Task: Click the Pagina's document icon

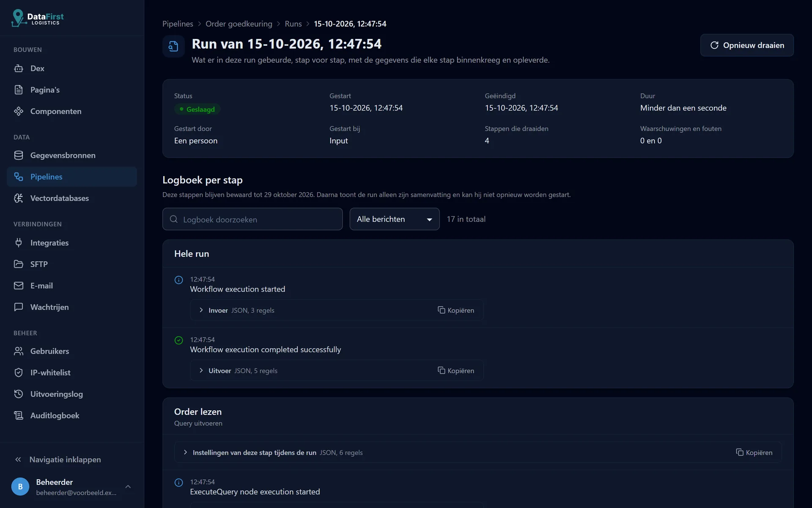Action: pyautogui.click(x=19, y=90)
